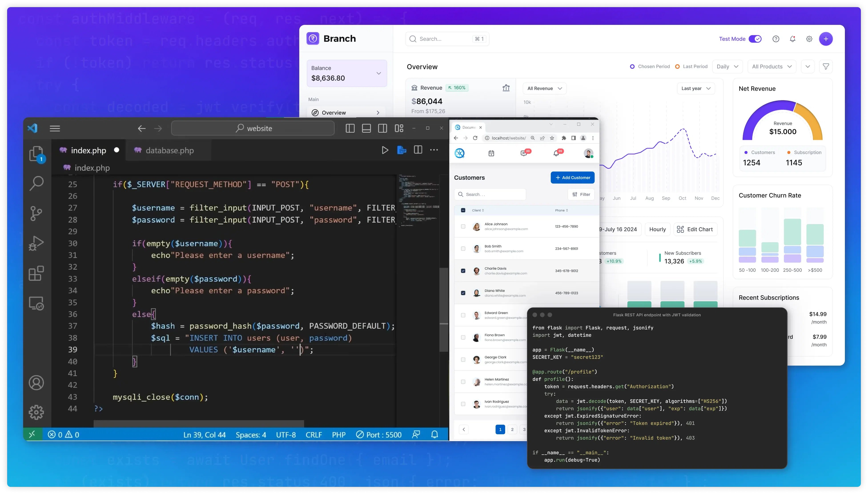
Task: Open the All Products dropdown
Action: (772, 66)
